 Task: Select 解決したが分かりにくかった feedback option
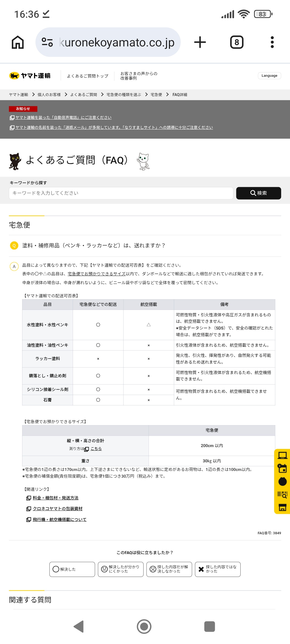tap(121, 569)
